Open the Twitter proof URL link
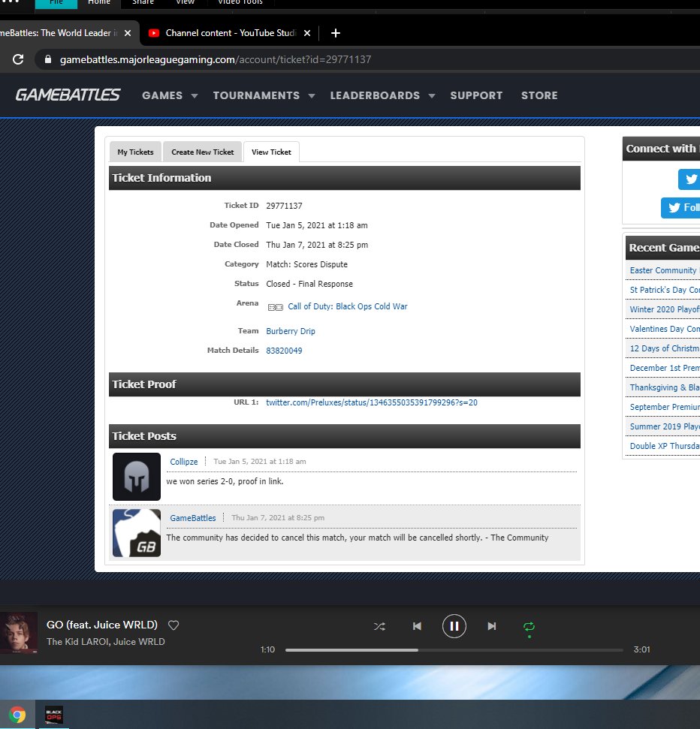Viewport: 700px width, 729px height. (x=372, y=402)
